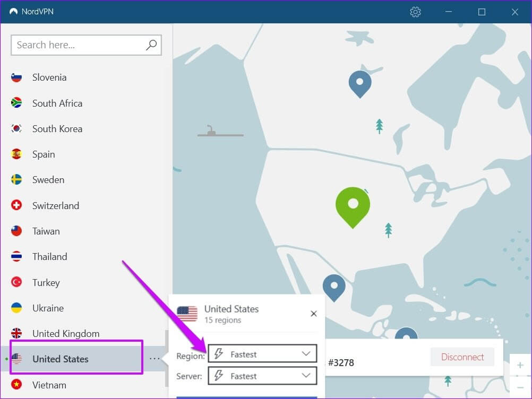
Task: Choose Sweden in the country list
Action: (48, 180)
